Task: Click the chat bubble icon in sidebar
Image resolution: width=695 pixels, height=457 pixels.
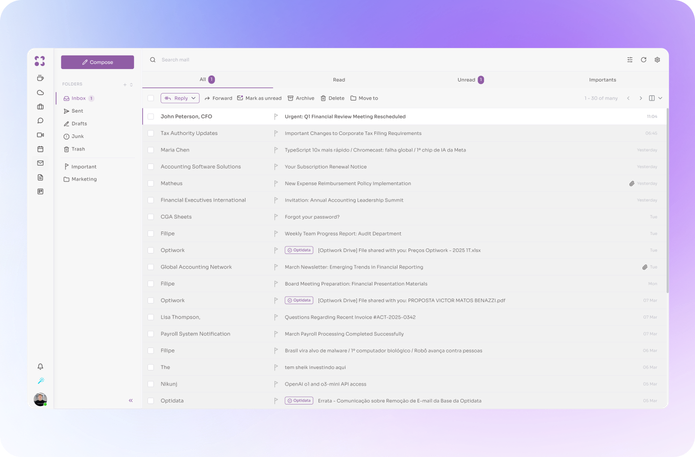Action: 40,120
